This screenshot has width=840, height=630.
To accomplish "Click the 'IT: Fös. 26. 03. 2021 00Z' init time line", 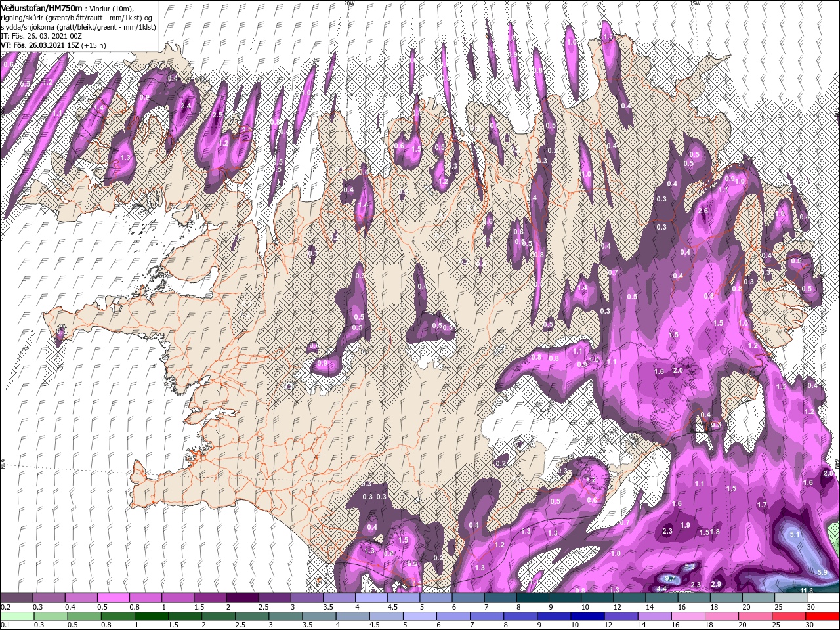I will (x=41, y=36).
